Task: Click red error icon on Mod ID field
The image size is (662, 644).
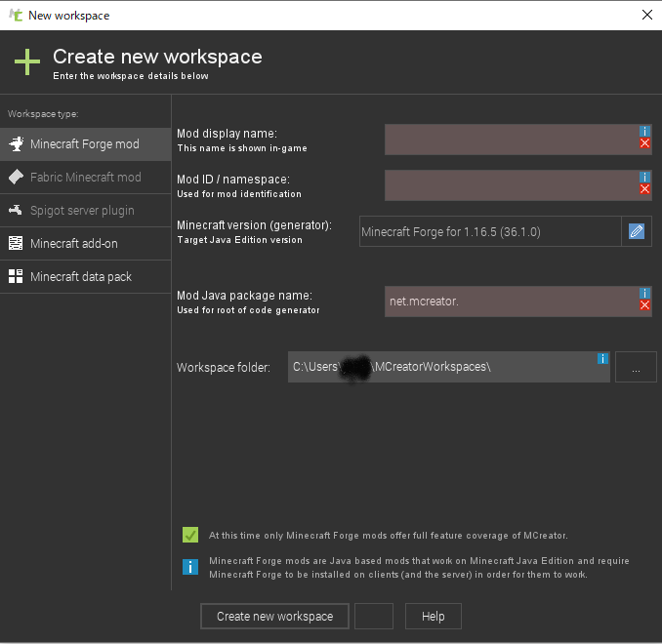Action: pyautogui.click(x=644, y=188)
